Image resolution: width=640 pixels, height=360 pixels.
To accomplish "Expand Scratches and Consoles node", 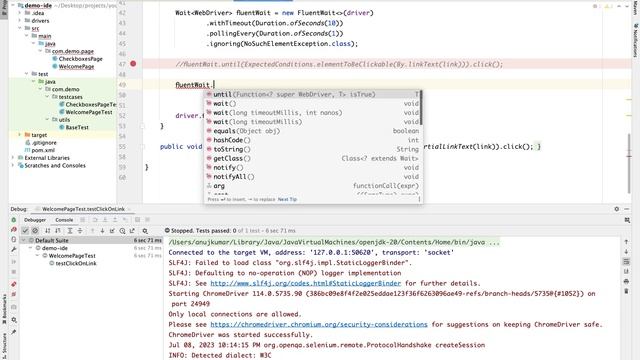I will tap(13, 165).
